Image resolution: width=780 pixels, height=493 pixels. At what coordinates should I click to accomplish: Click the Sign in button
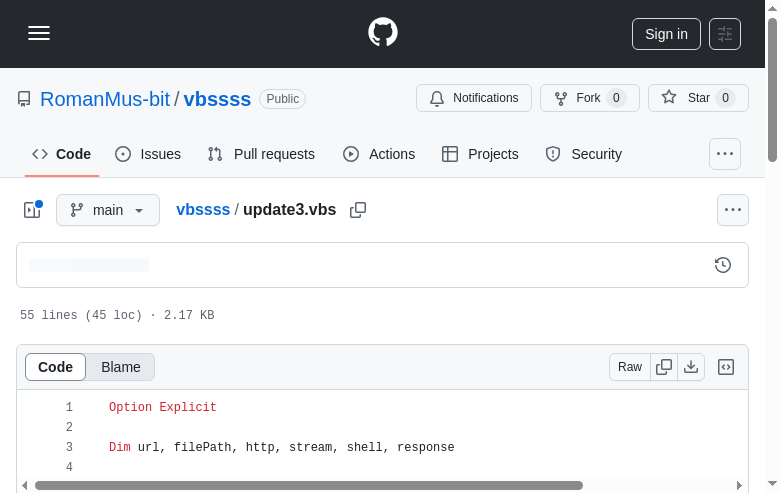(666, 34)
